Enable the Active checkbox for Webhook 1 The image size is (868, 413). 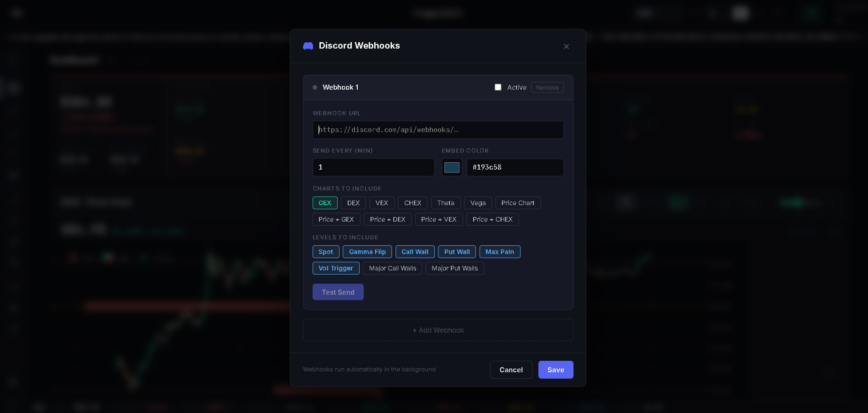click(498, 87)
